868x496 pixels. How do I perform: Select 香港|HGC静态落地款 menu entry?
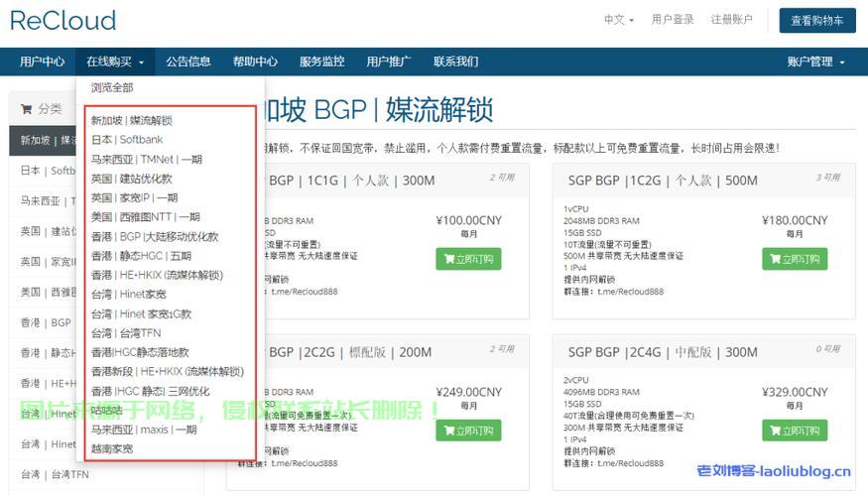click(140, 352)
